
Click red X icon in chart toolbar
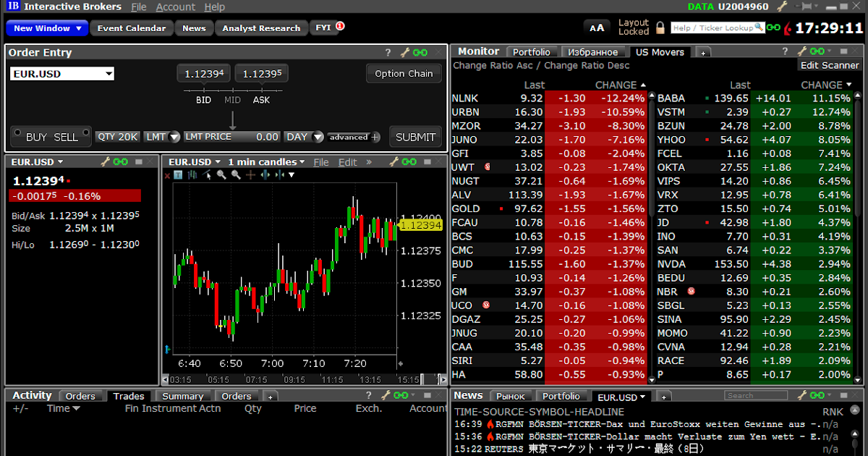167,175
